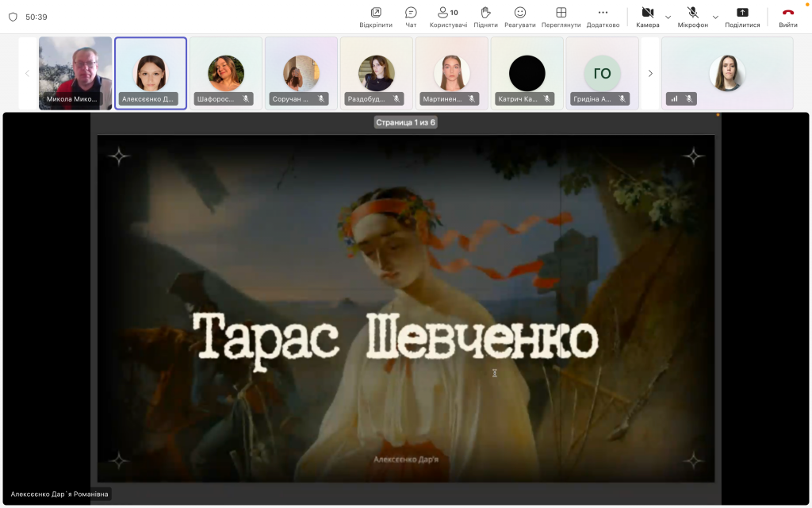
Task: Toggle the Мікрофон mute state
Action: tap(692, 16)
